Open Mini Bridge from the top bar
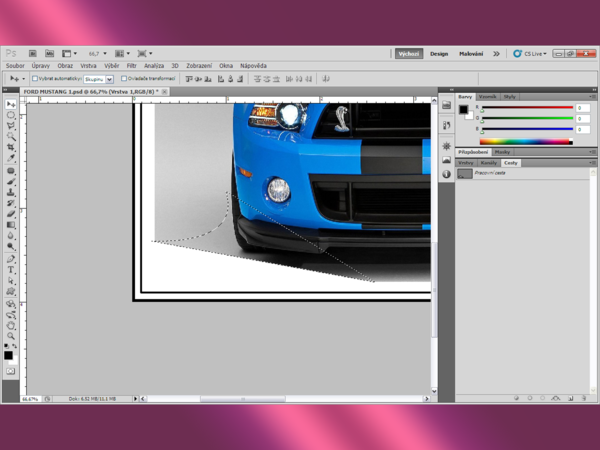This screenshot has height=450, width=600. pyautogui.click(x=49, y=53)
